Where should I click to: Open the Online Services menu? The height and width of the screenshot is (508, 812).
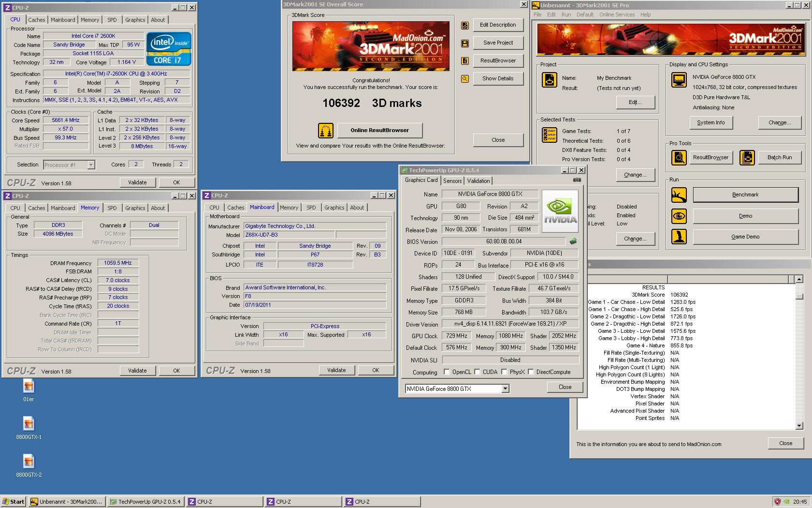click(617, 15)
